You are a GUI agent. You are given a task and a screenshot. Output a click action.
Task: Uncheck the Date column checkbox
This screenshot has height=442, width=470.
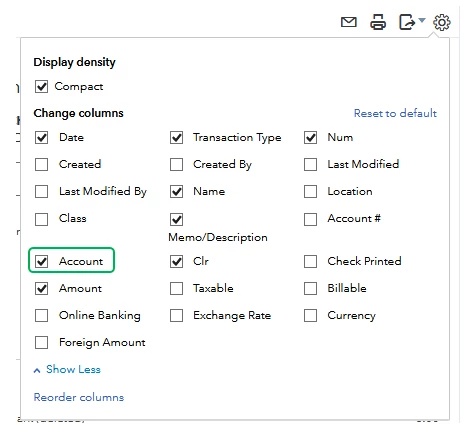click(41, 137)
